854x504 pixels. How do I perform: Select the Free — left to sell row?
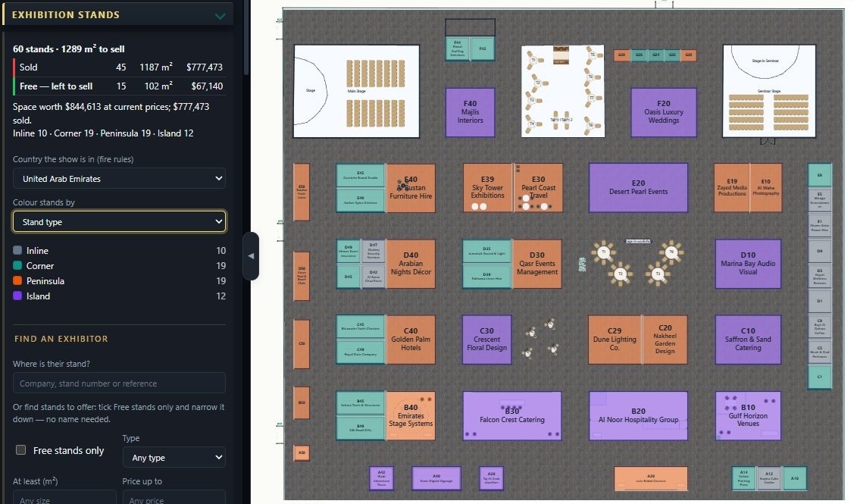(119, 86)
